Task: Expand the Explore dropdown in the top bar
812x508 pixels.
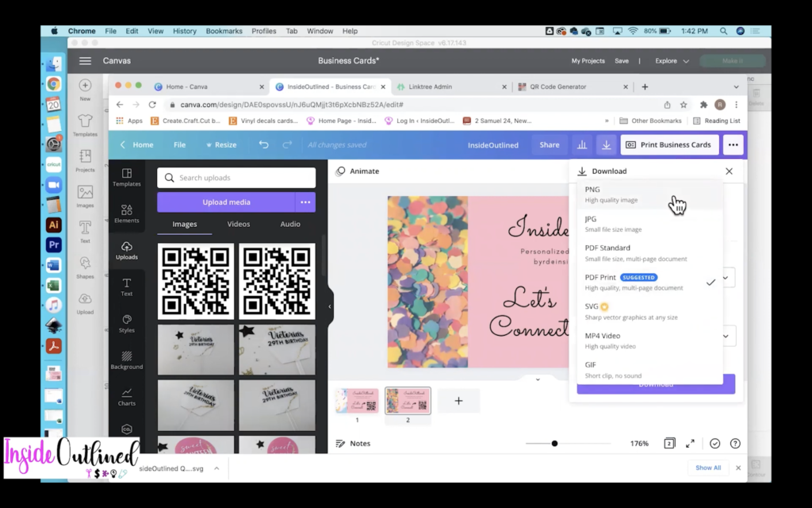Action: click(671, 60)
